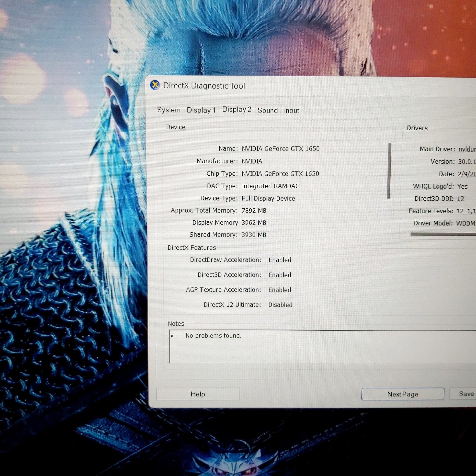Select the Display 2 tab
The height and width of the screenshot is (476, 476).
point(237,109)
